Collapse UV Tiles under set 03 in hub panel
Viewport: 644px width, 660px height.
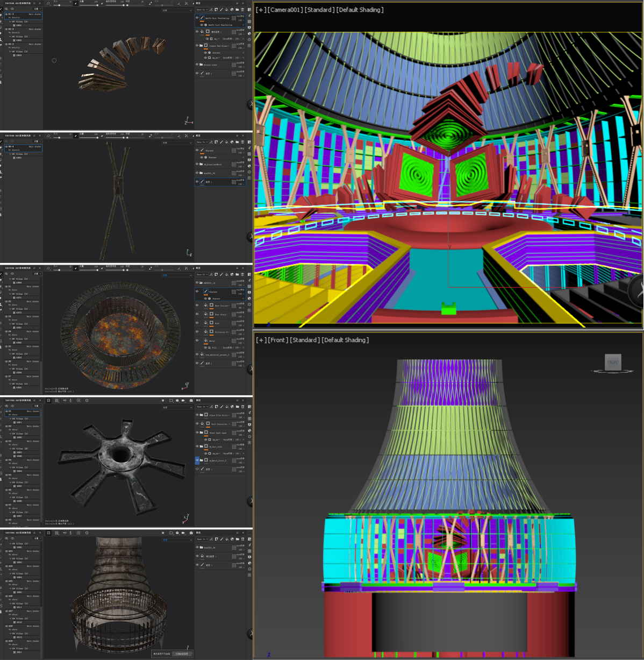point(10,449)
